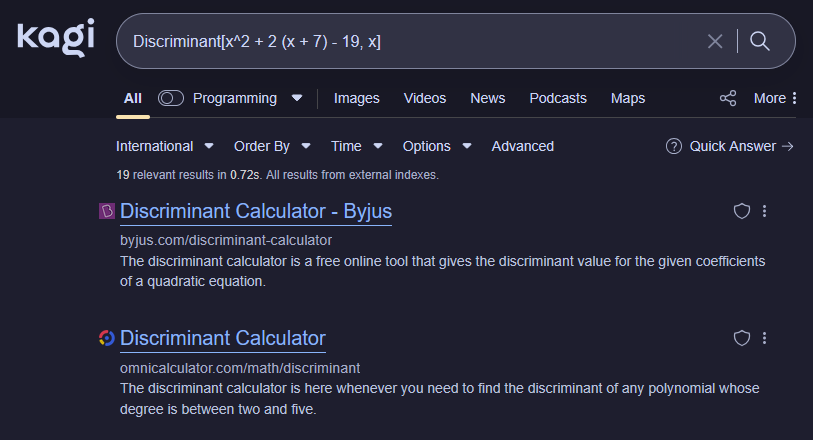The height and width of the screenshot is (440, 813).
Task: Click the Advanced search link
Action: pyautogui.click(x=522, y=146)
